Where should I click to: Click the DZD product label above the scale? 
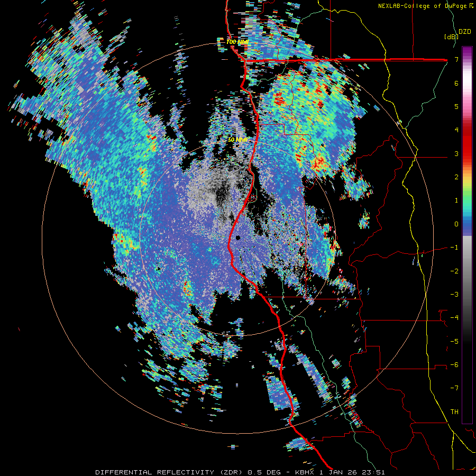pyautogui.click(x=465, y=32)
